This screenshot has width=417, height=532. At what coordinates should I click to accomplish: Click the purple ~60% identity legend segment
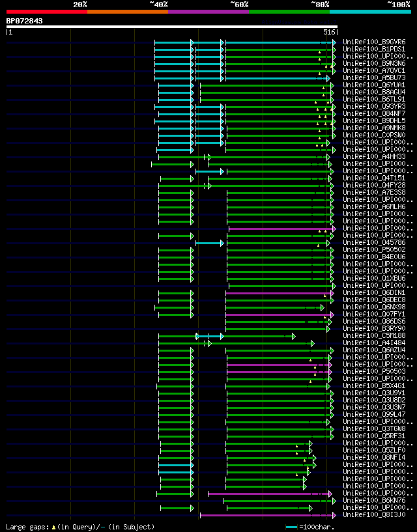[208, 12]
